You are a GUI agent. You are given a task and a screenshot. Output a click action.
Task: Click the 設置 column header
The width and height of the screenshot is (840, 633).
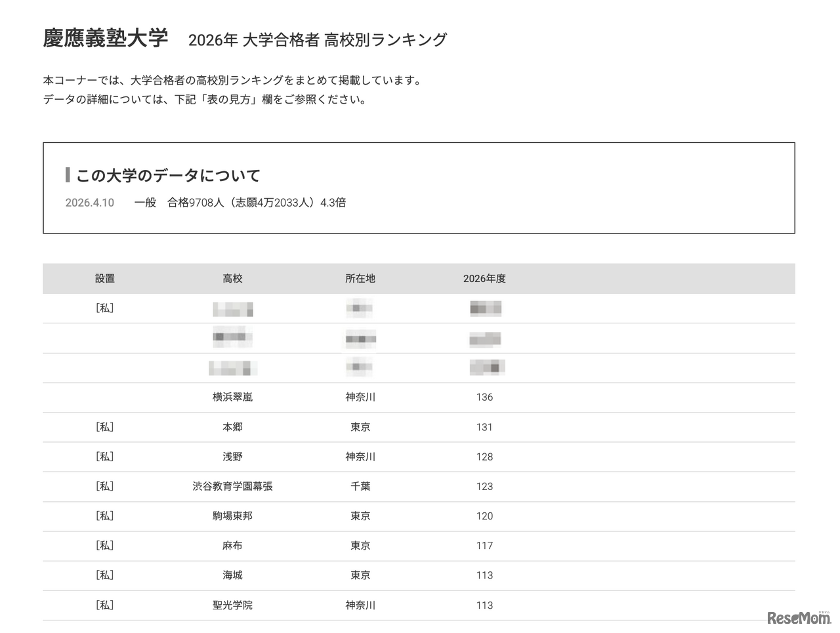click(x=105, y=278)
